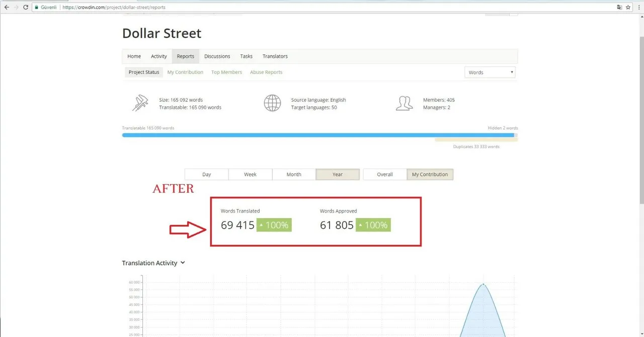644x337 pixels.
Task: Click the 'Members: 405' text
Action: coord(439,100)
